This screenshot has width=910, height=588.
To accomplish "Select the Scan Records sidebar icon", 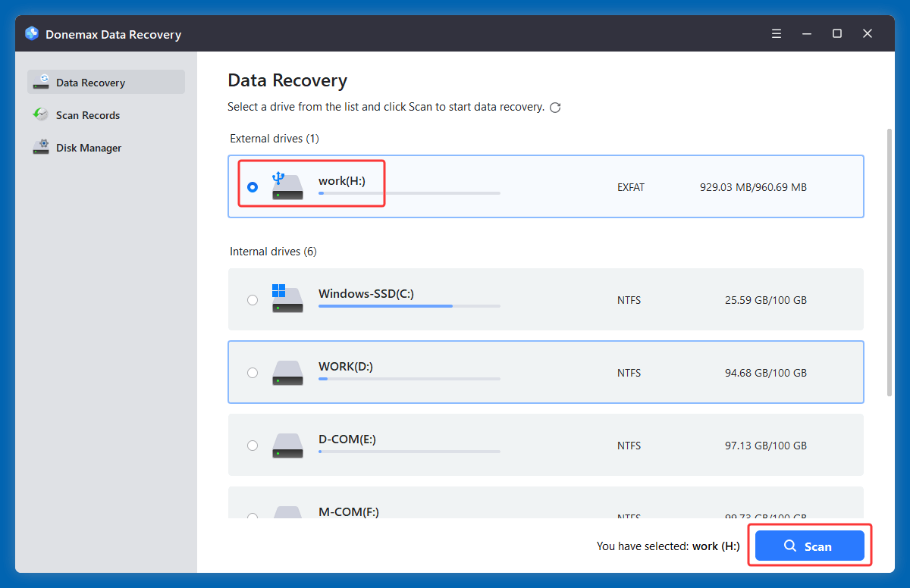I will (40, 114).
